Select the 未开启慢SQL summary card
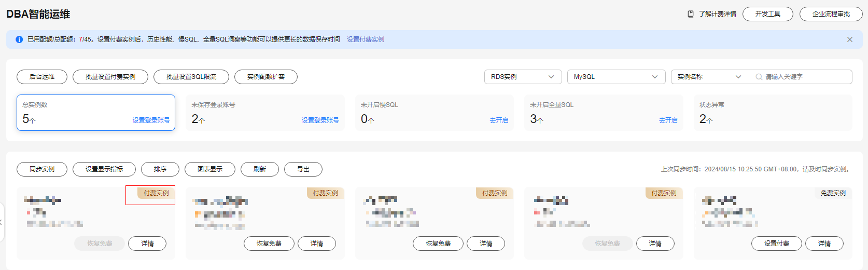868x270 pixels. [x=435, y=113]
